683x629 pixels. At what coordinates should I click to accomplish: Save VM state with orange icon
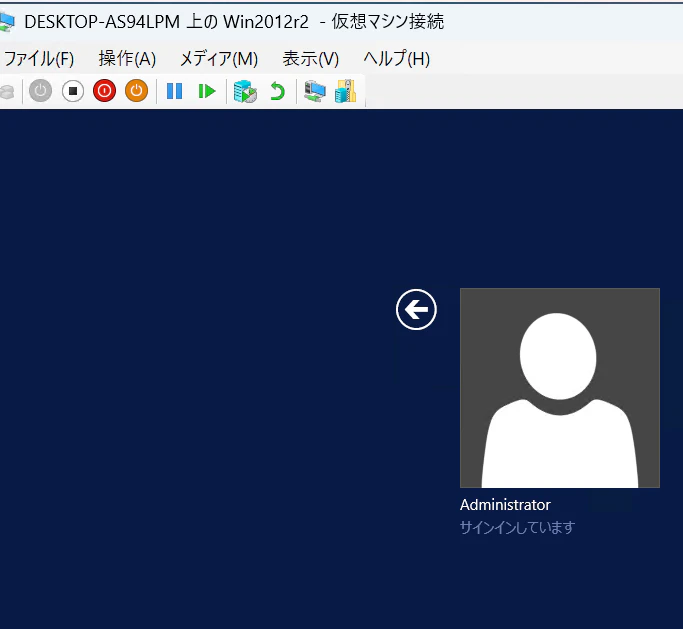[x=136, y=91]
